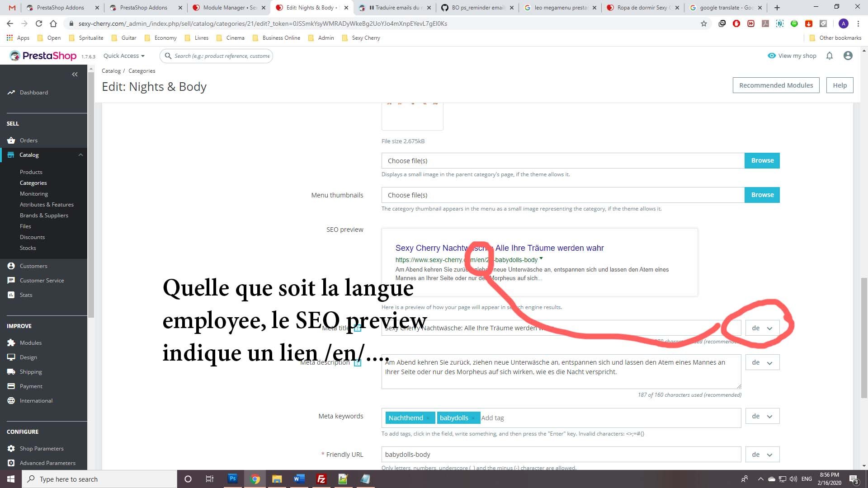Click the Design monitor icon
The width and height of the screenshot is (868, 488).
tap(11, 357)
